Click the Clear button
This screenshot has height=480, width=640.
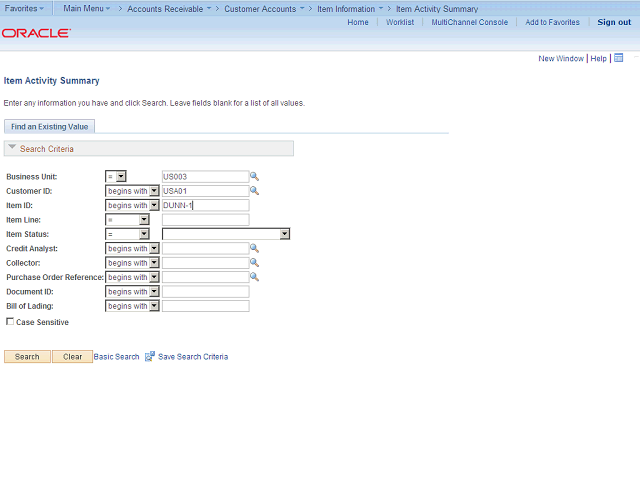tap(72, 357)
